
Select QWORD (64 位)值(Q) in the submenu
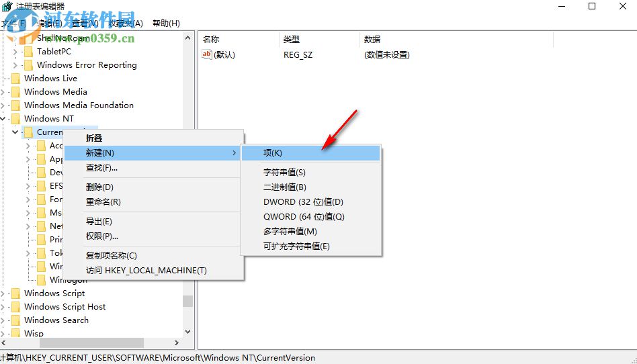[311, 216]
